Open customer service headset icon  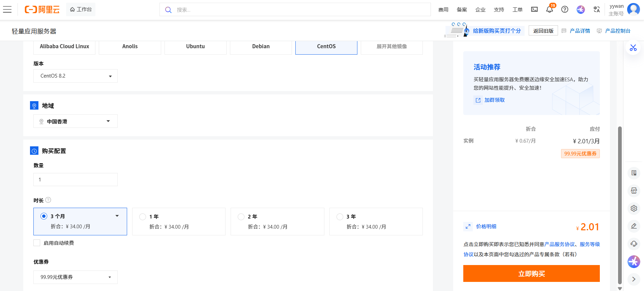coord(634,244)
